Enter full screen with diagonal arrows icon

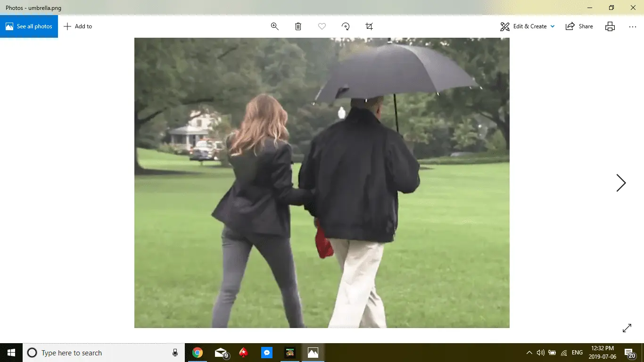click(627, 328)
